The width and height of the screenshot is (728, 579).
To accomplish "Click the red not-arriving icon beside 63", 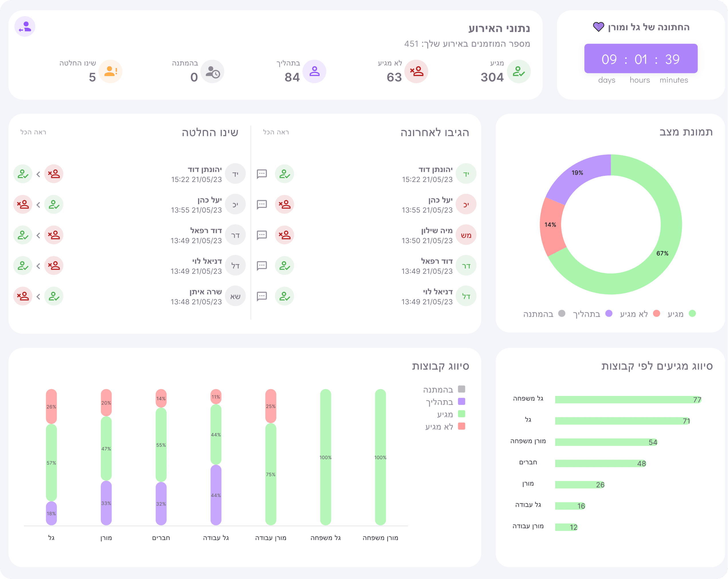I will pyautogui.click(x=416, y=71).
